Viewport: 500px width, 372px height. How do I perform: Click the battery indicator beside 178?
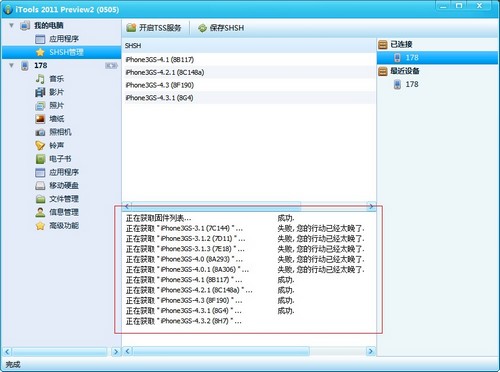click(111, 66)
